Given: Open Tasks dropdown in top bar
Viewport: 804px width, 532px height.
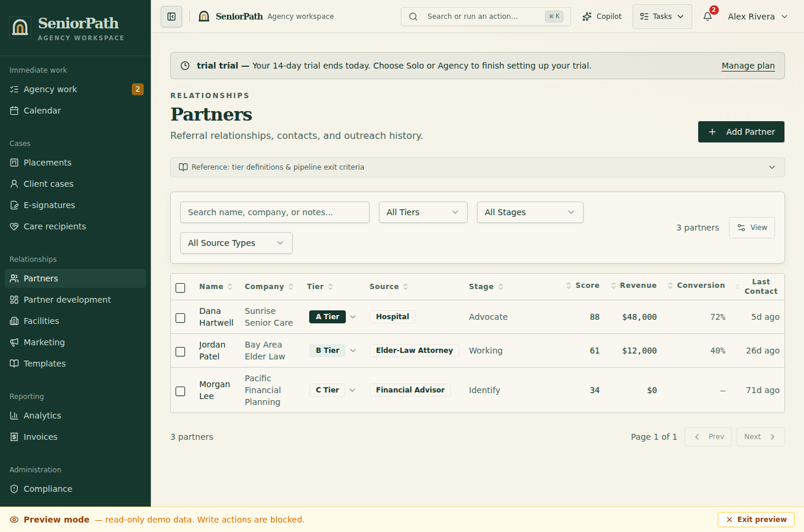Looking at the screenshot, I should [662, 17].
